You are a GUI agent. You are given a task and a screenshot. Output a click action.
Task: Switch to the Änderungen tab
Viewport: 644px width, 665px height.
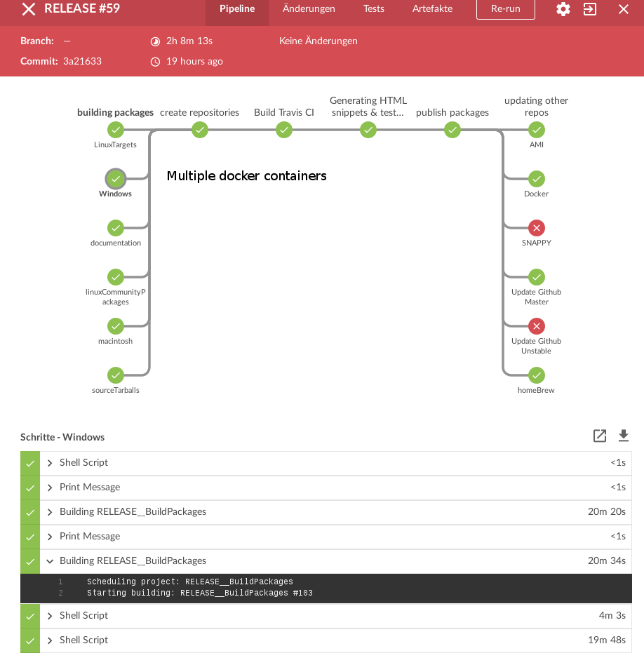click(309, 9)
